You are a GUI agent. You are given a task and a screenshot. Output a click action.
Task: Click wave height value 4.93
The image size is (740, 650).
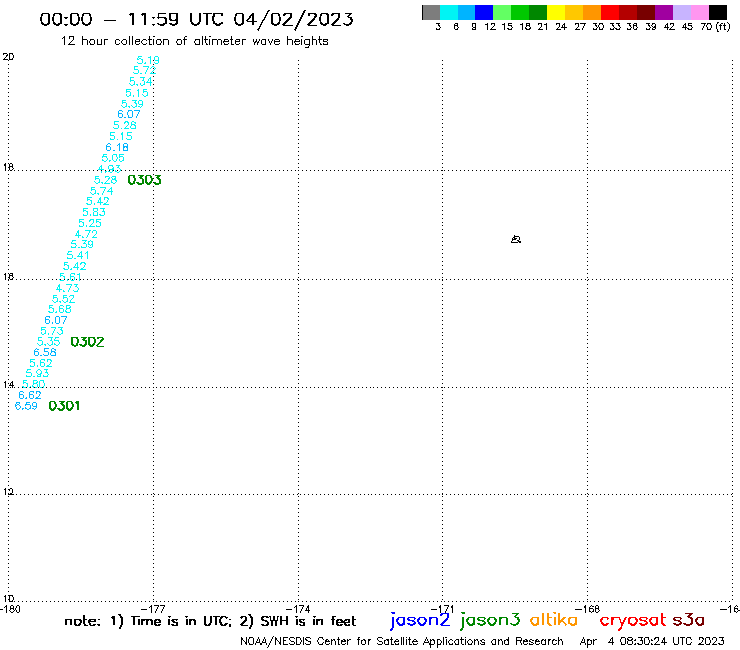tap(109, 169)
